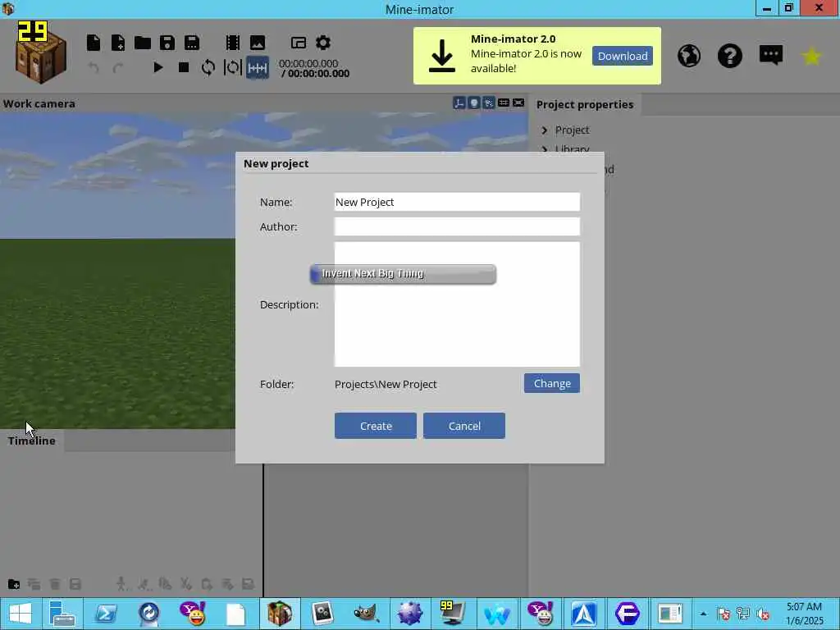840x630 pixels.
Task: Toggle the lighting bulb icon in Work camera
Action: tap(474, 103)
